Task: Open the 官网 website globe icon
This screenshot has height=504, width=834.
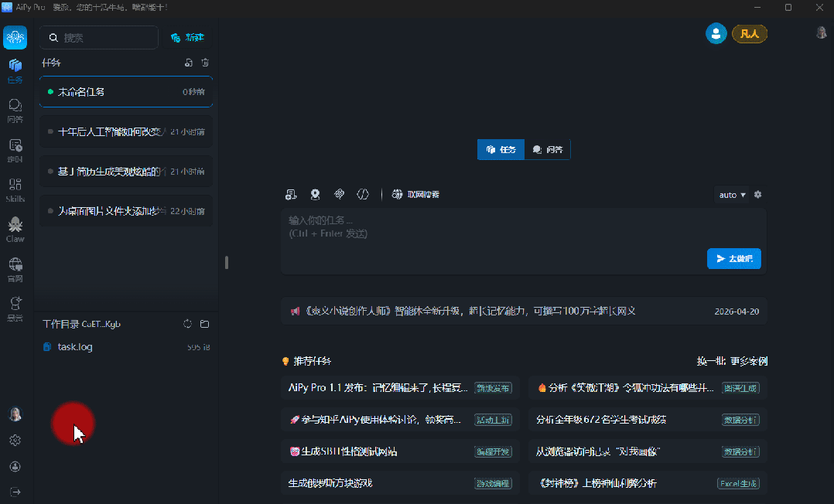Action: click(15, 270)
